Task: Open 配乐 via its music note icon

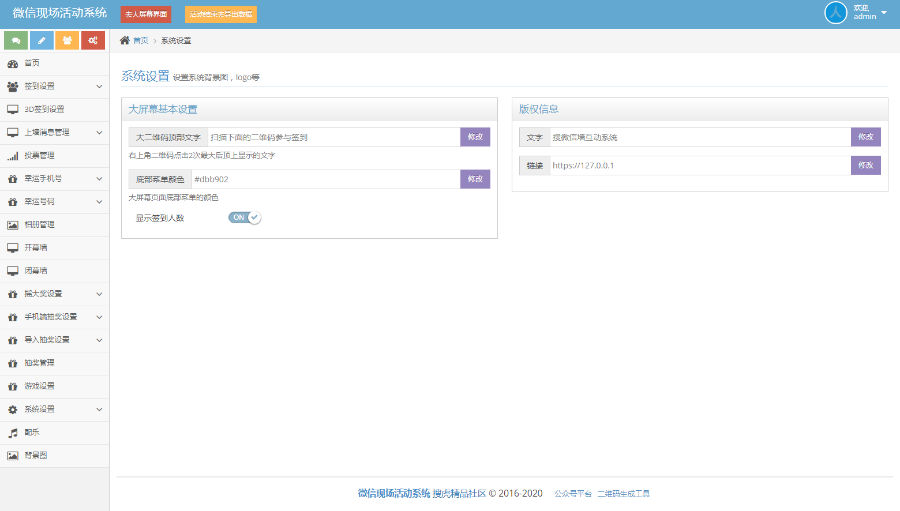Action: click(13, 433)
